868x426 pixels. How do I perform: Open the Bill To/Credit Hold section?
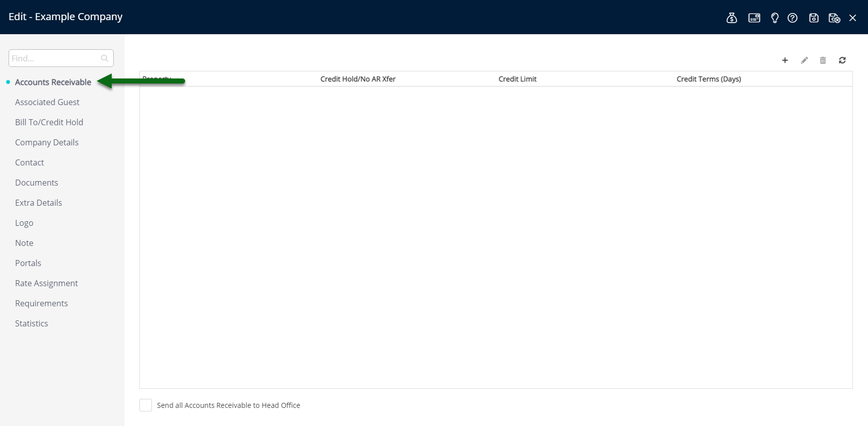click(49, 122)
